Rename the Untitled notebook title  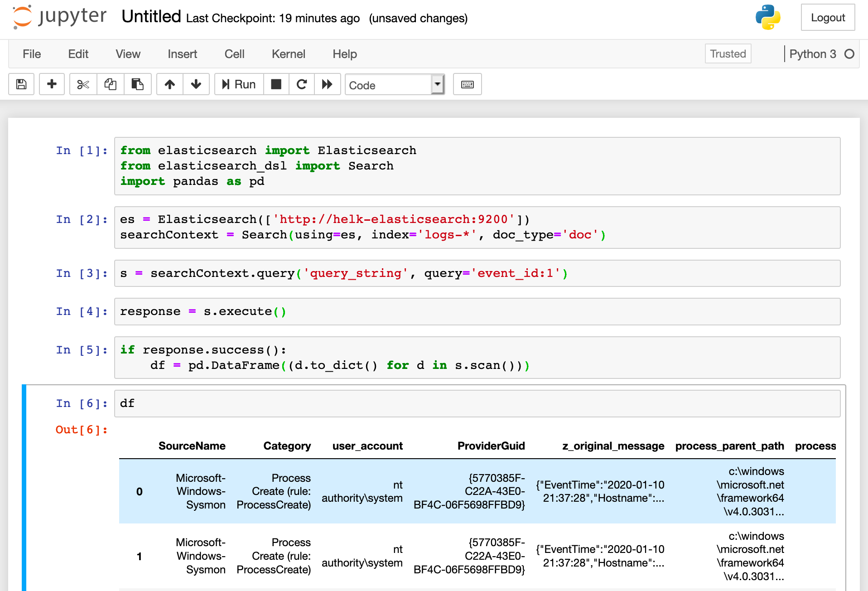[x=150, y=17]
